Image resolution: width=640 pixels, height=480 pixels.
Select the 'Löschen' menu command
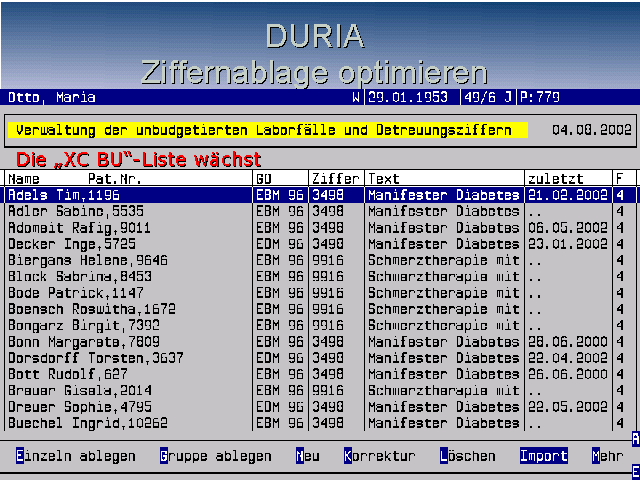pos(468,456)
